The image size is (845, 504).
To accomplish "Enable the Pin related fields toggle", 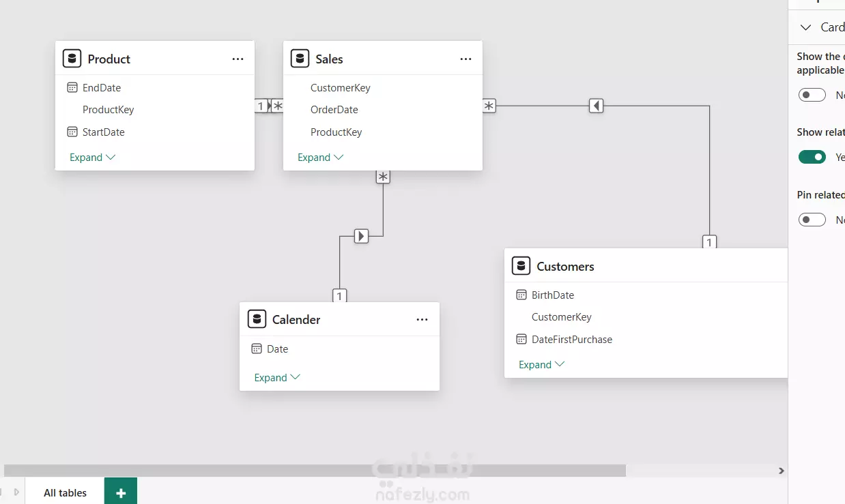I will tap(812, 220).
